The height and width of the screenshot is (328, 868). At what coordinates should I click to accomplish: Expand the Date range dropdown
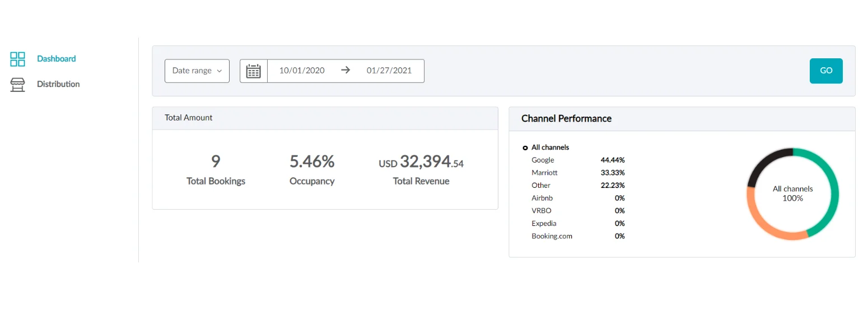(x=197, y=71)
